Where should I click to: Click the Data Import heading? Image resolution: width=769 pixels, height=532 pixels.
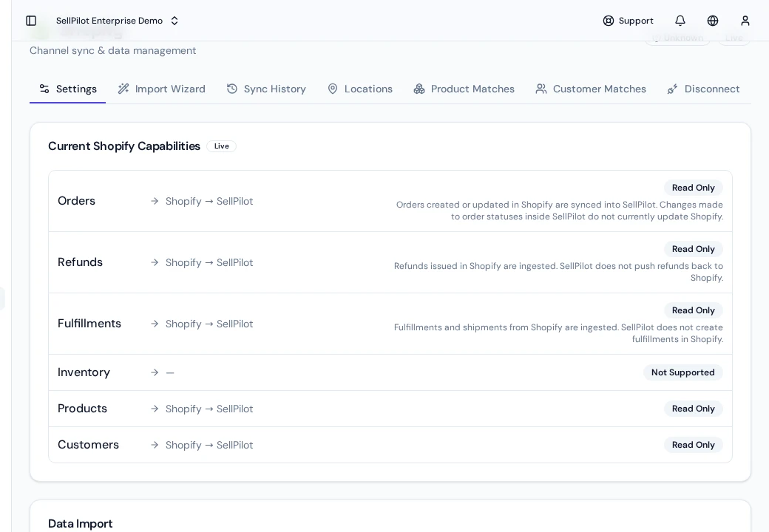[81, 524]
